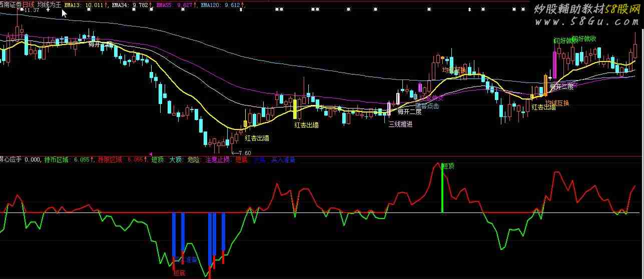Click the red 短底 label under oscillator
Viewport: 644px width, 279px height.
coord(179,273)
